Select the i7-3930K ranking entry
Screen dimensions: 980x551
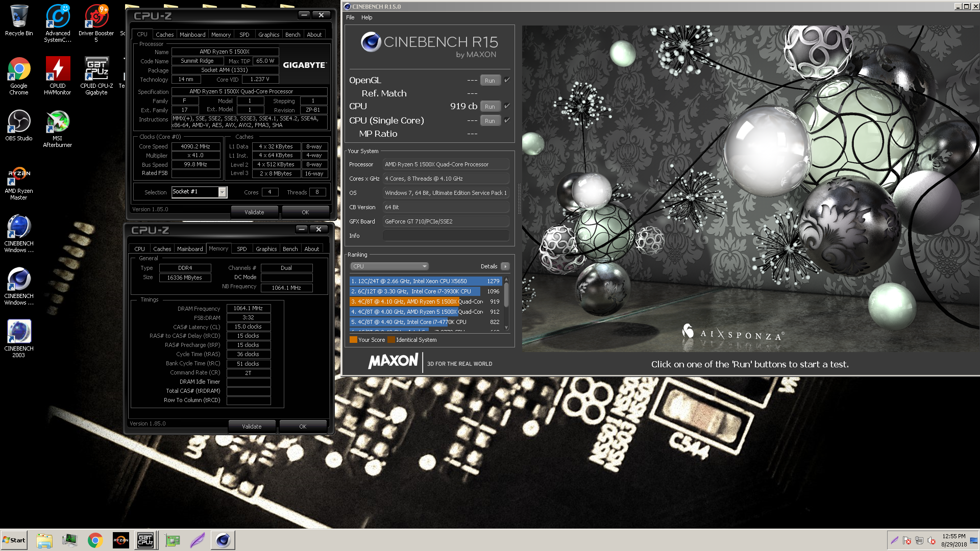pos(425,291)
